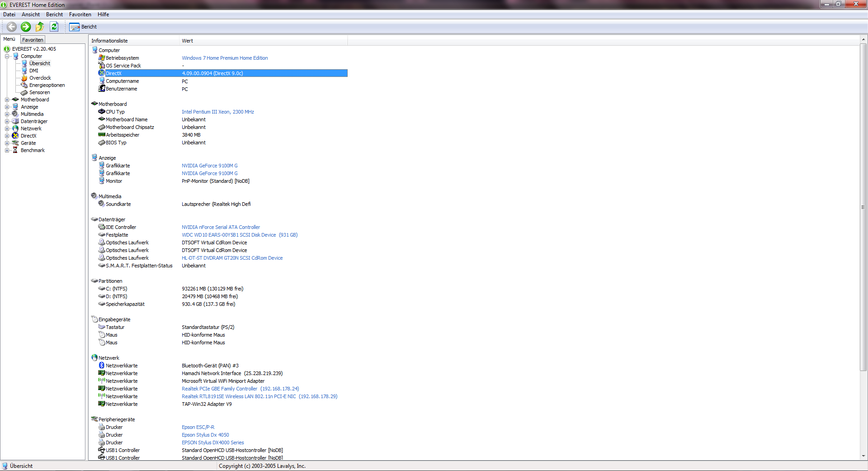This screenshot has height=471, width=868.
Task: Expand the Datenträger tree node
Action: (x=7, y=121)
